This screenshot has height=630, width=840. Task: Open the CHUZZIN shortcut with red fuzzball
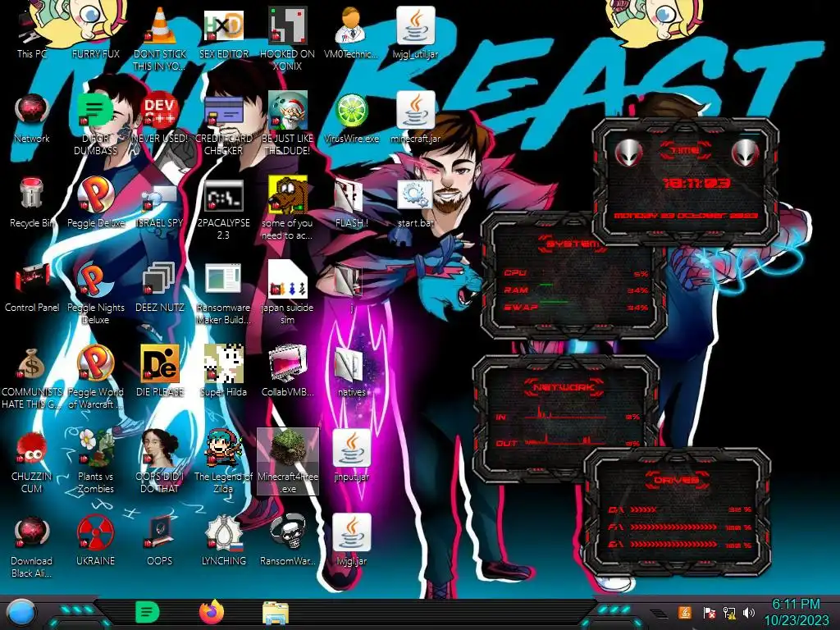click(x=32, y=462)
